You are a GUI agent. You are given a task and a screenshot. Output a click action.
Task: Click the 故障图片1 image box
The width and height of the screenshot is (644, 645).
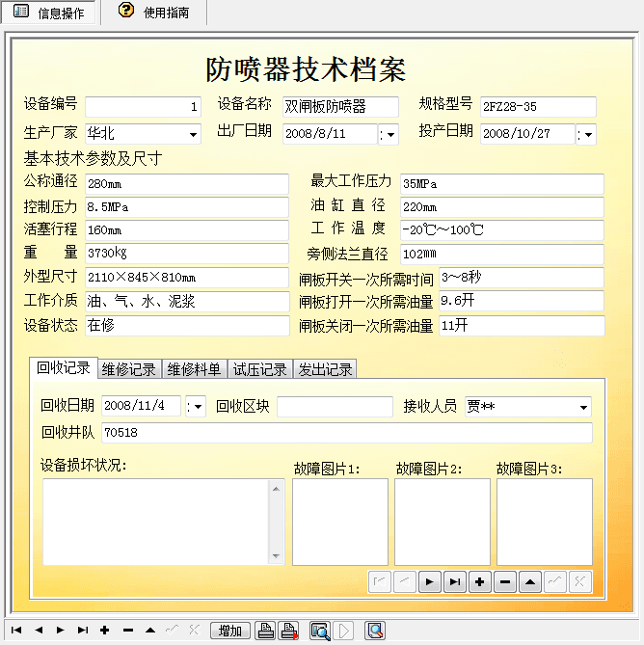pos(340,522)
